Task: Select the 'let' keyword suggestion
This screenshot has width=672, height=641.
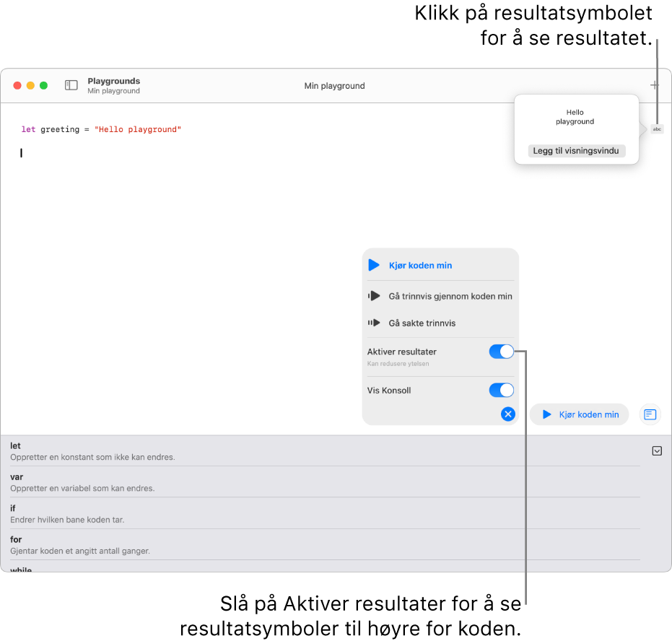Action: (x=325, y=451)
